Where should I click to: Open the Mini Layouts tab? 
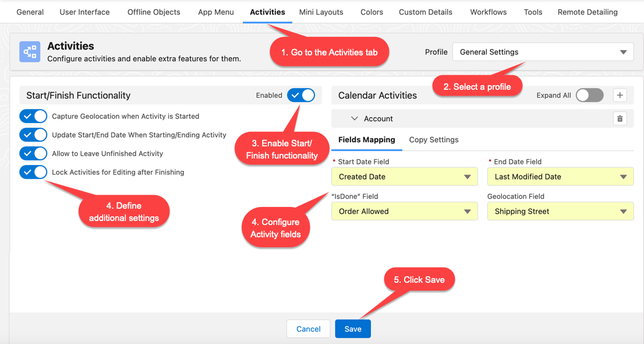pyautogui.click(x=321, y=12)
